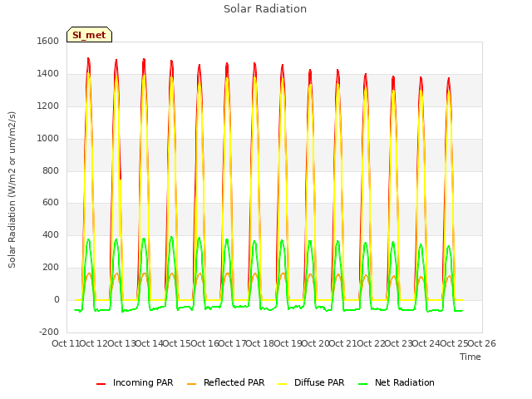Click the -200 y-axis tick label
532x399 pixels.
pyautogui.click(x=49, y=332)
